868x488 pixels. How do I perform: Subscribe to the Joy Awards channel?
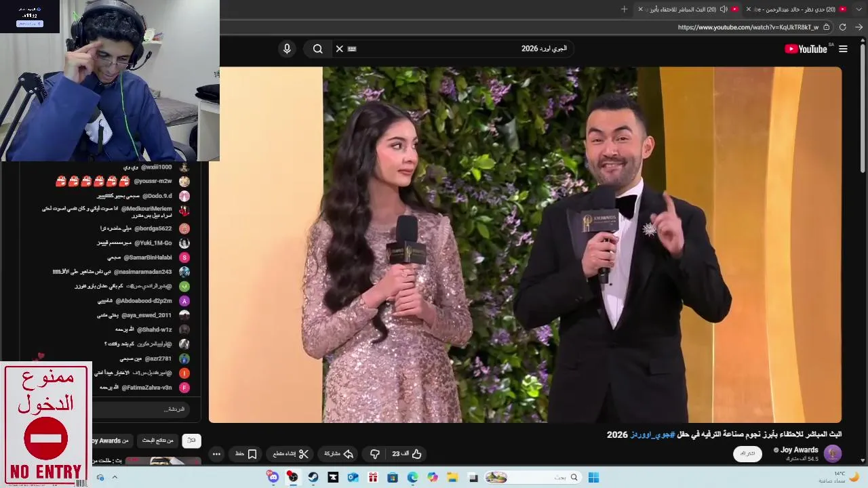[x=747, y=453]
